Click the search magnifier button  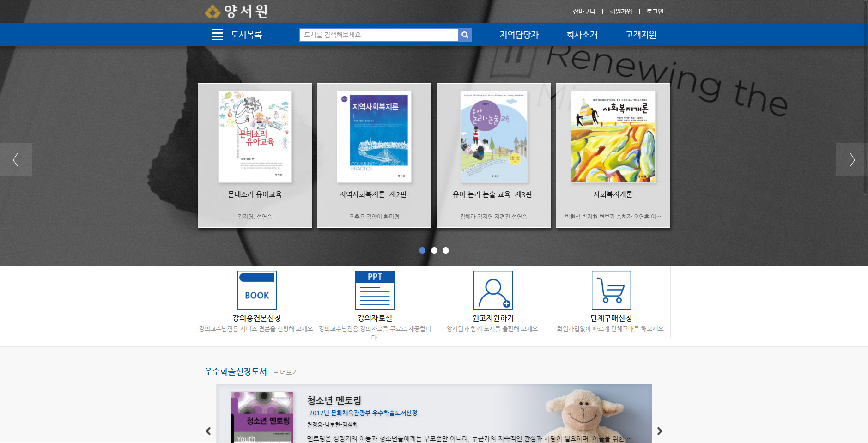(x=465, y=35)
